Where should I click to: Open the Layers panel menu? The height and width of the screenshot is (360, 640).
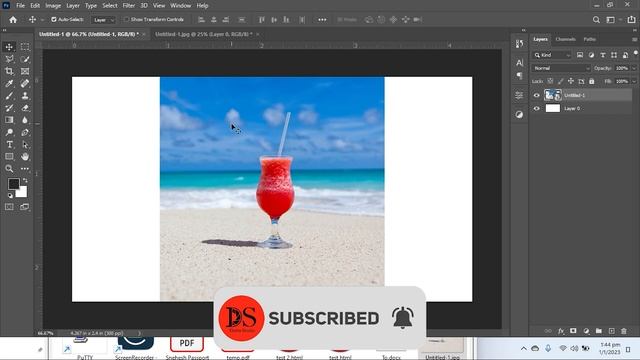click(634, 40)
